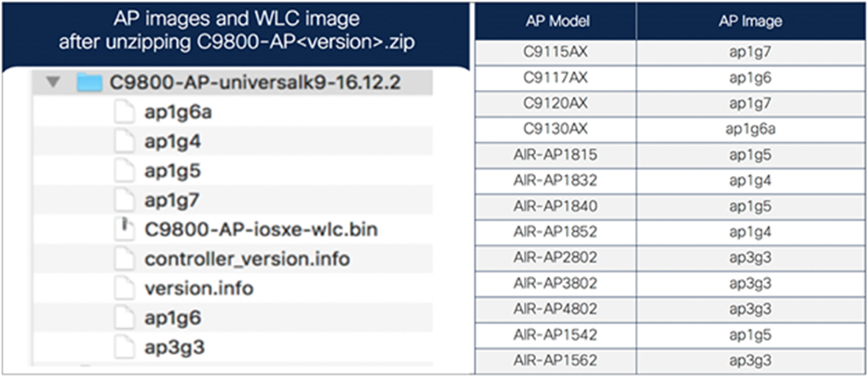Click the AIR-AP1562 model cell
This screenshot has width=868, height=377.
coord(555,360)
